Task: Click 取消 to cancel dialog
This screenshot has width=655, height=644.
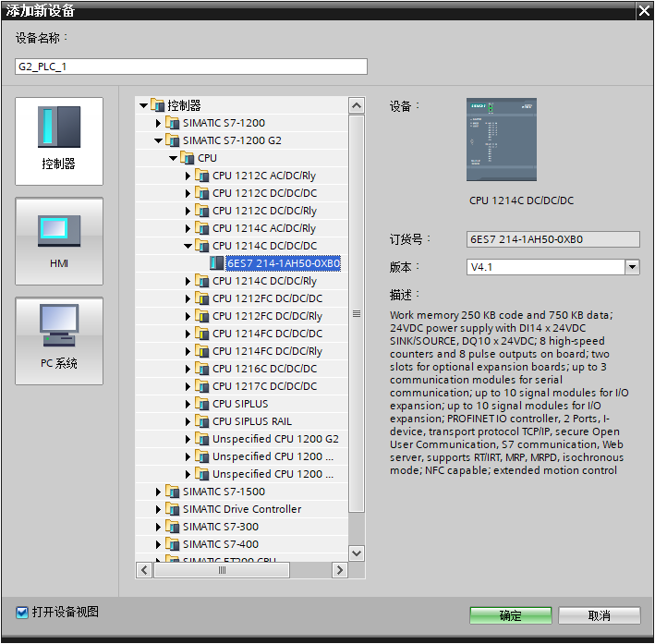Action: tap(599, 615)
